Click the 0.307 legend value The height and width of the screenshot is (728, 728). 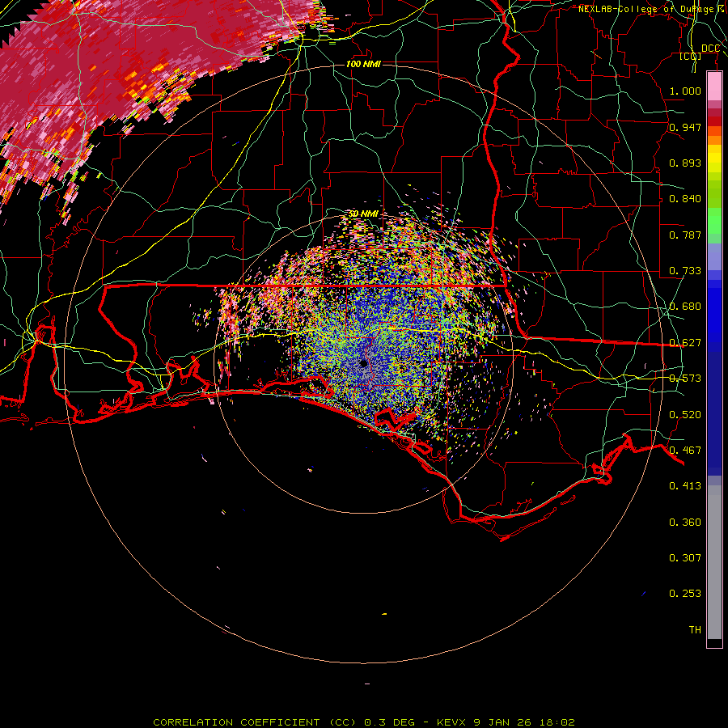point(685,558)
